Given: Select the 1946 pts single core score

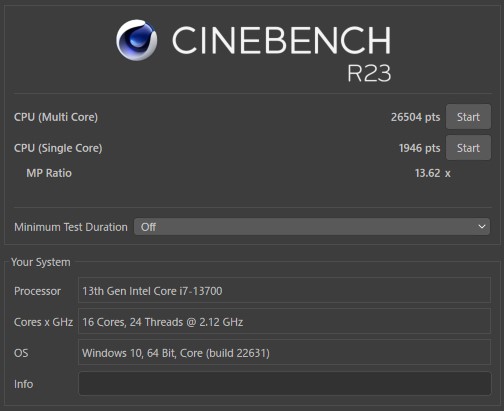Looking at the screenshot, I should [x=419, y=148].
